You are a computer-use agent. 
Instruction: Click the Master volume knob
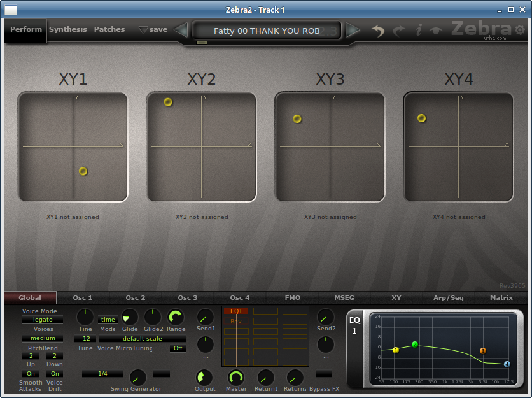click(x=236, y=378)
